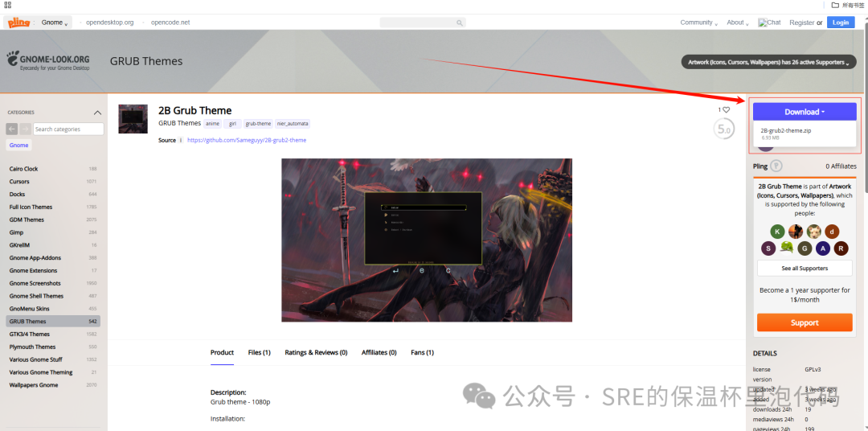The image size is (868, 431).
Task: Open supporter avatar S
Action: click(768, 248)
